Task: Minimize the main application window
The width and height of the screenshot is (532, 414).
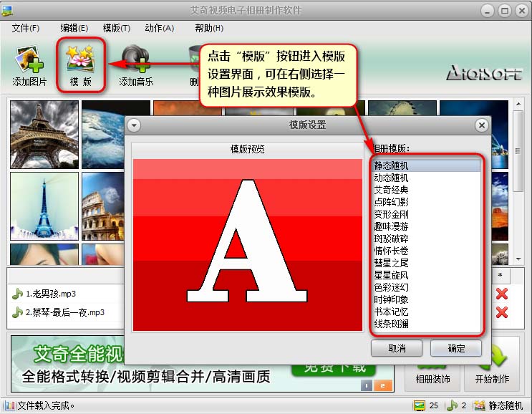Action: (x=488, y=11)
